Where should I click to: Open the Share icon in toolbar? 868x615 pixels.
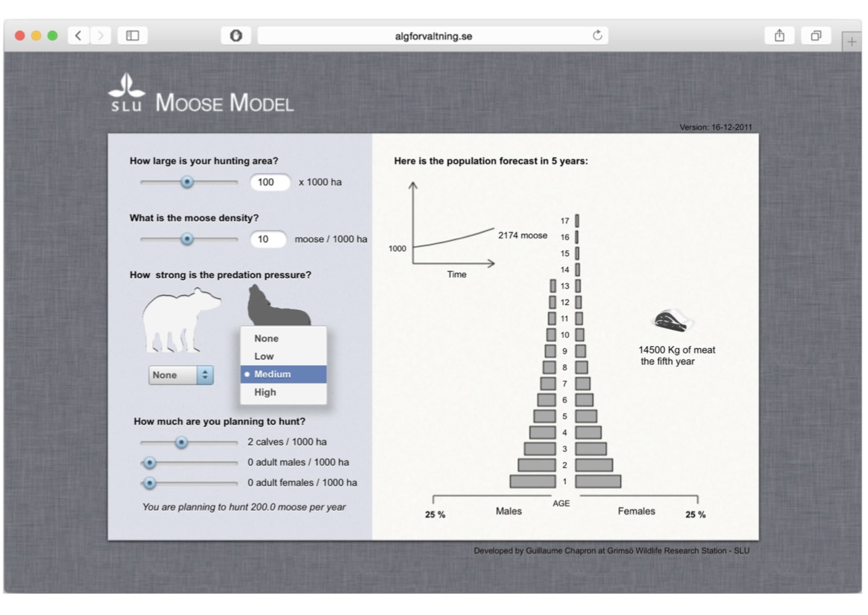point(779,36)
